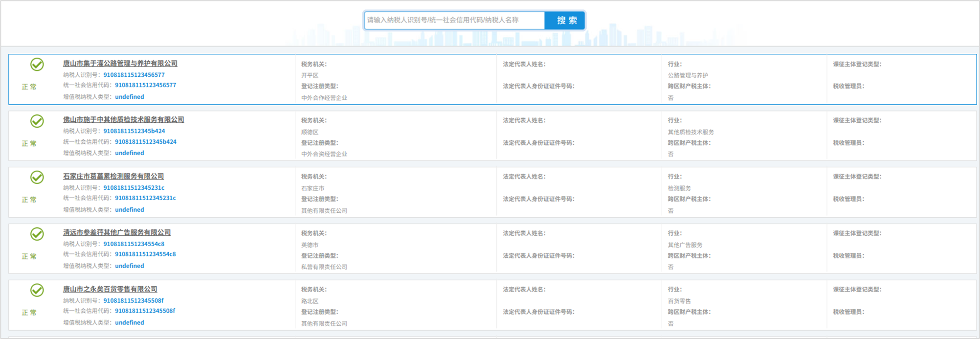This screenshot has width=980, height=339.
Task: Click 纳税人识别号 value 910818115123456577
Action: coord(134,75)
